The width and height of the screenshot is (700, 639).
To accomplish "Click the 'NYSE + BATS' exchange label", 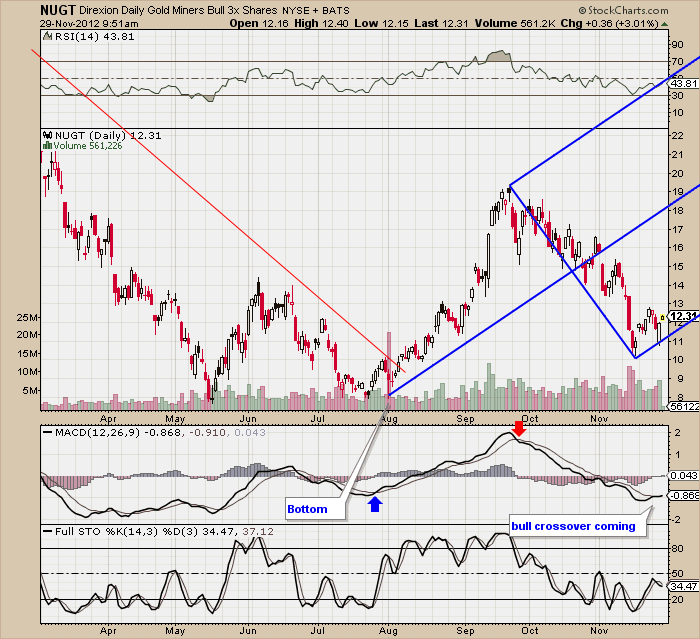I will coord(316,11).
